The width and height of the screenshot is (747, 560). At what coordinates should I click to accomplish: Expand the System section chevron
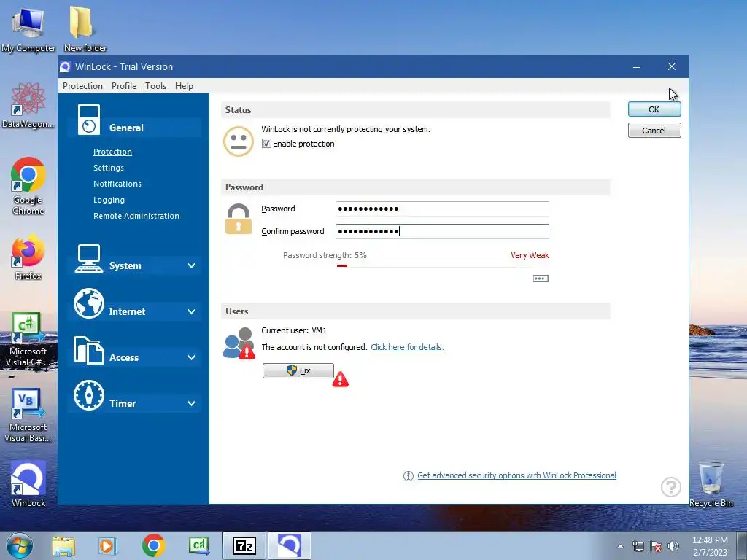tap(192, 265)
